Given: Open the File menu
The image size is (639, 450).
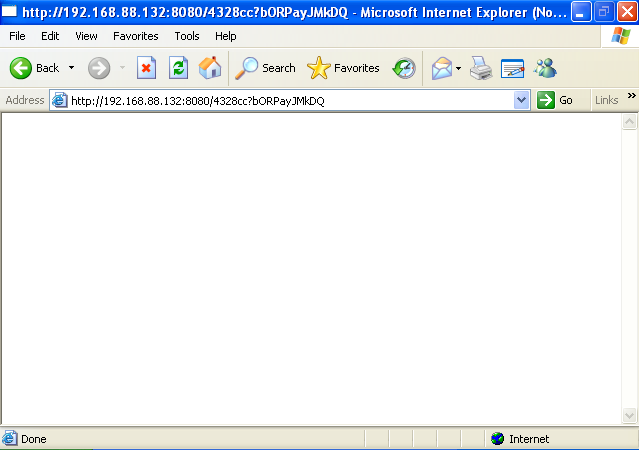Looking at the screenshot, I should [17, 36].
